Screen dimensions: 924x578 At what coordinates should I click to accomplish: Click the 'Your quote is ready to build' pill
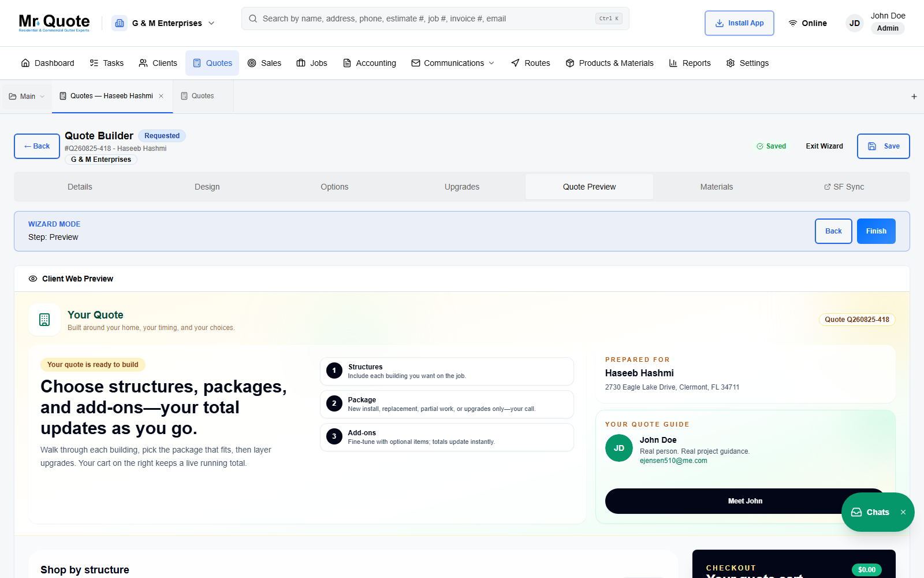pos(93,365)
